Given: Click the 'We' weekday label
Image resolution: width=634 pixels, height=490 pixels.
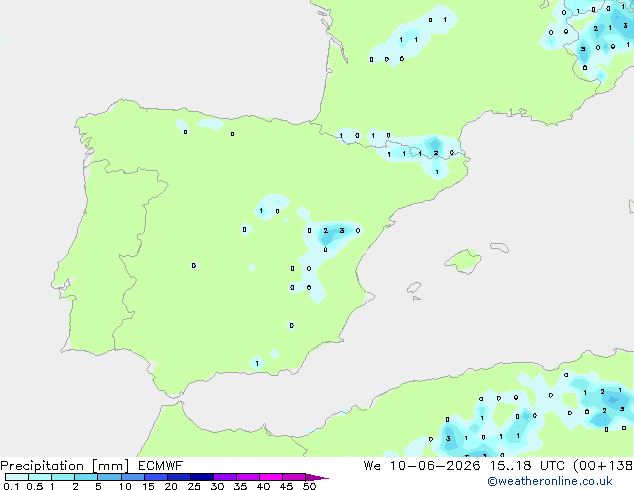Looking at the screenshot, I should 372,466.
